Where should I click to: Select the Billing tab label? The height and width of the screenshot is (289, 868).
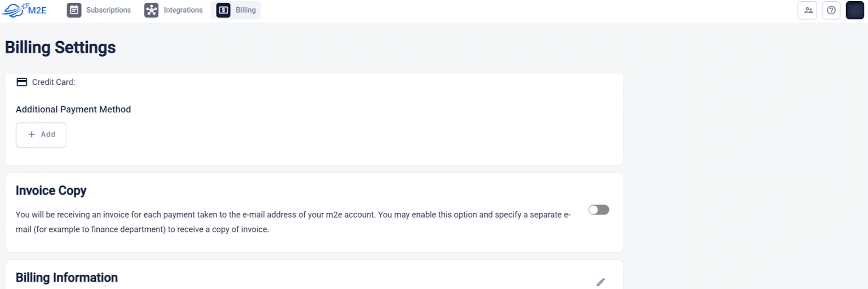(x=245, y=10)
